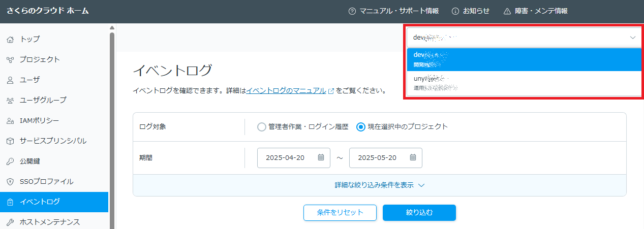
Task: Open calendar picker for start date 2025-04-20
Action: [x=321, y=157]
